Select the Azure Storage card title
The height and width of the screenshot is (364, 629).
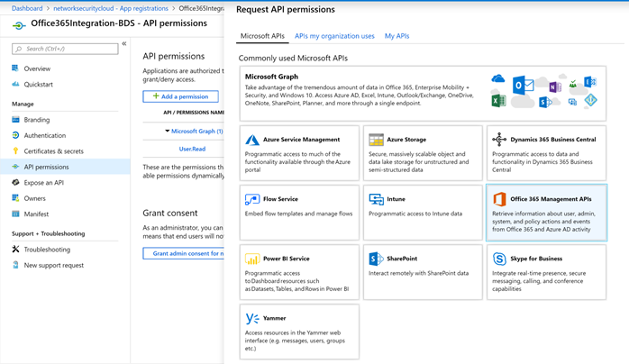point(406,140)
